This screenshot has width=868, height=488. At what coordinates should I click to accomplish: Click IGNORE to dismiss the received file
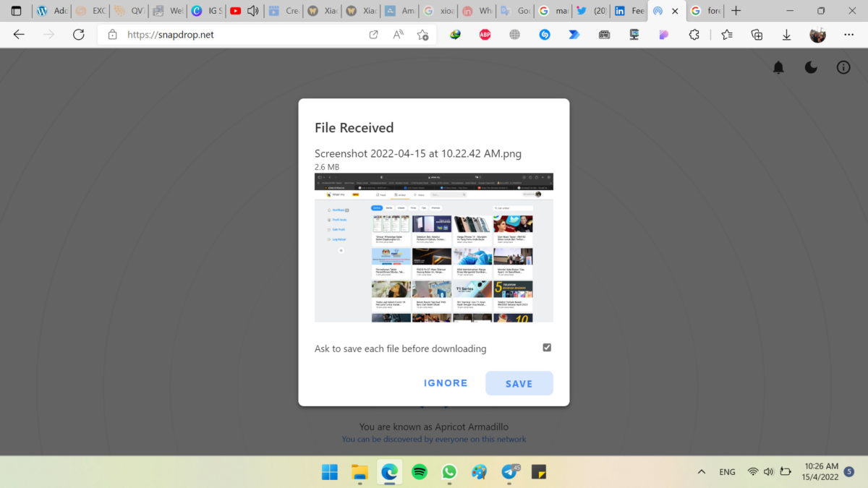tap(446, 383)
